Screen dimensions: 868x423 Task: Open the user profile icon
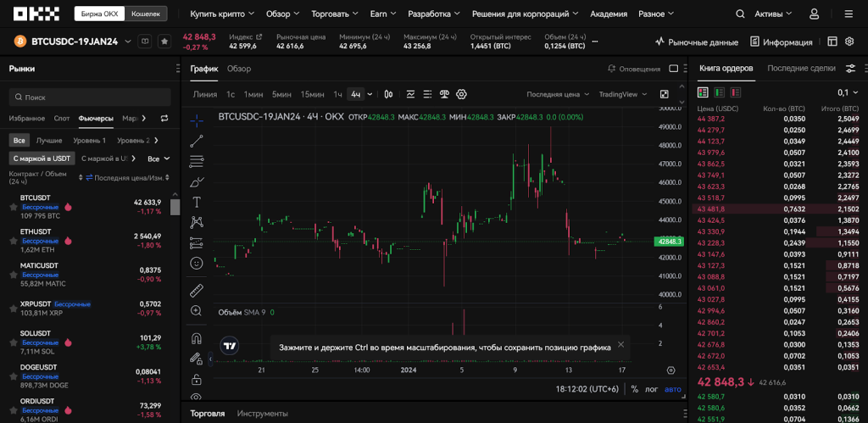pos(814,14)
